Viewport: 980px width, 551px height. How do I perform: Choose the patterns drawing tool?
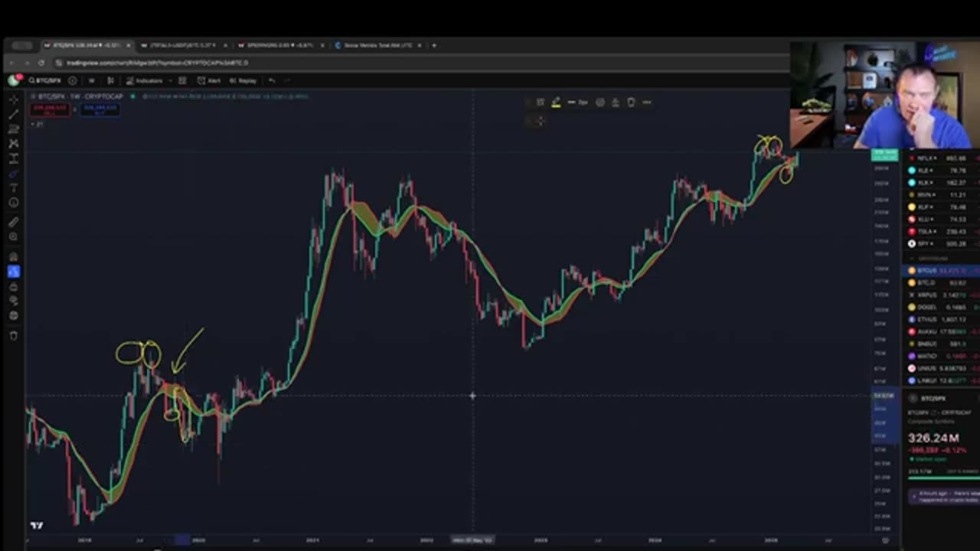14,143
